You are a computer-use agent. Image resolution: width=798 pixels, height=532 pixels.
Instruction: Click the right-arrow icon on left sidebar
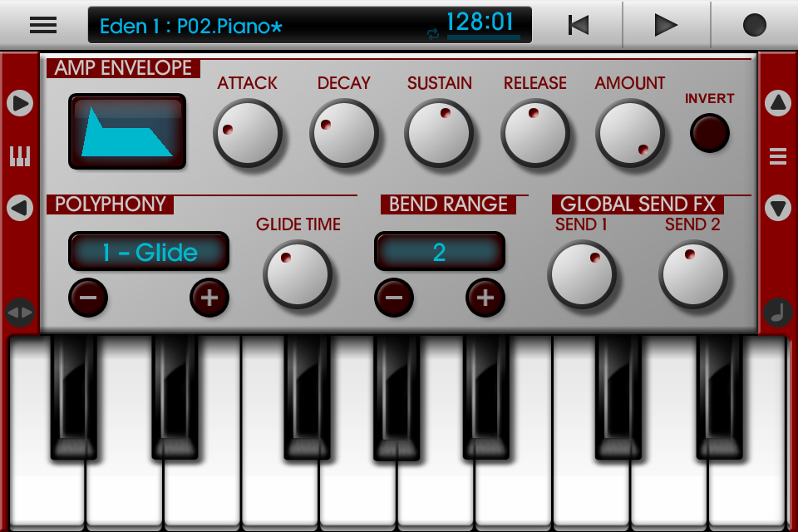20,103
